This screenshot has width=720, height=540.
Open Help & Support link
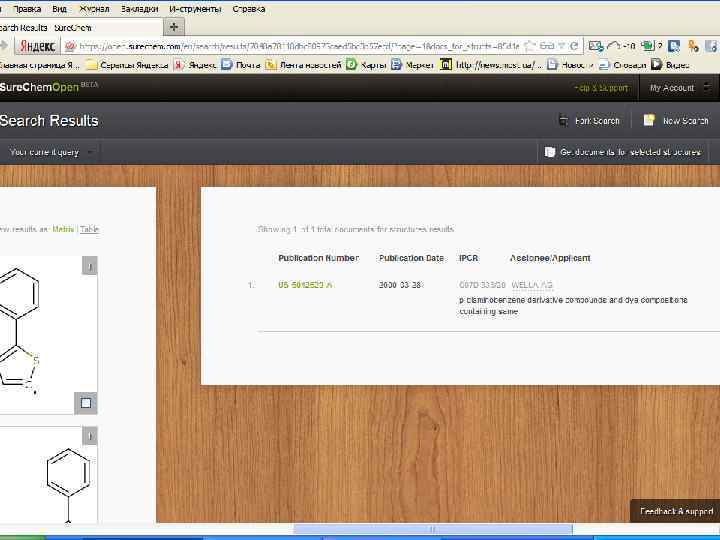coord(601,88)
